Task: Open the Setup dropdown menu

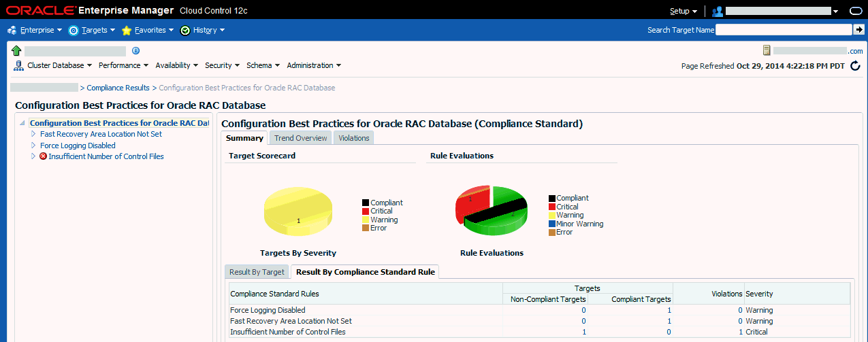Action: (x=683, y=12)
